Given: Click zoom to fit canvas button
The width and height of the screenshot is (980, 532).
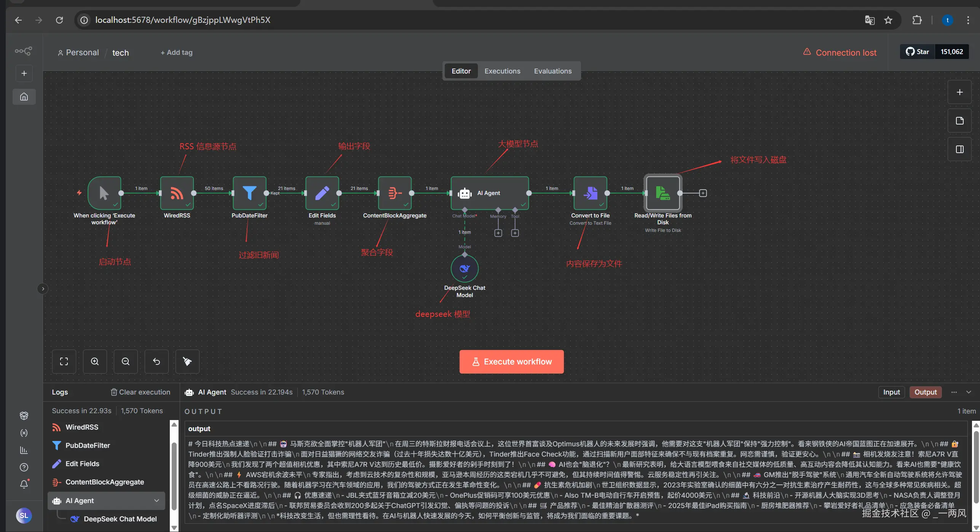Looking at the screenshot, I should pyautogui.click(x=64, y=361).
